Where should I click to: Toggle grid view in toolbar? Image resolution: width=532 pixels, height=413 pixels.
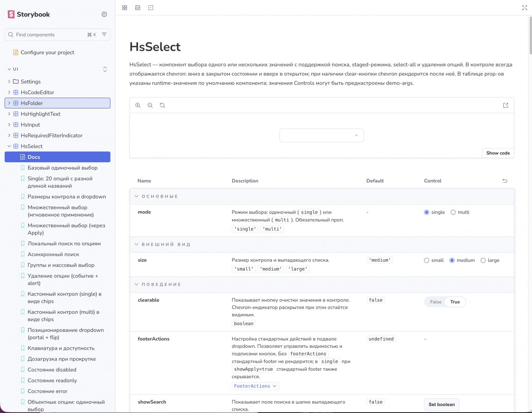125,8
